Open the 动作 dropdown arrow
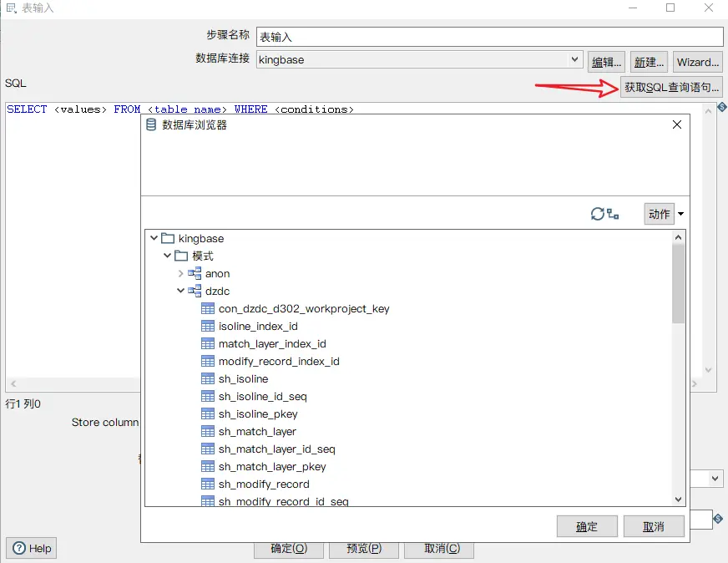 click(x=680, y=214)
